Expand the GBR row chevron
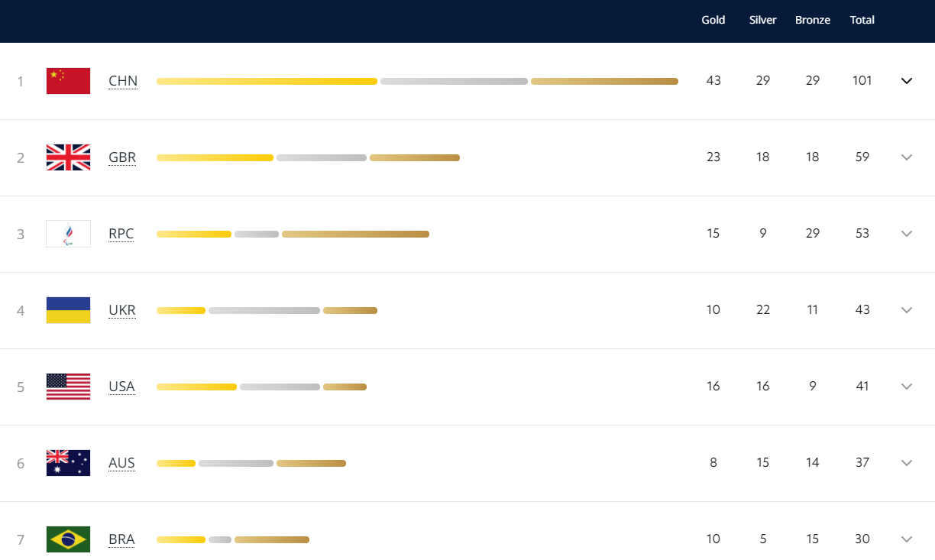935x560 pixels. [x=907, y=157]
